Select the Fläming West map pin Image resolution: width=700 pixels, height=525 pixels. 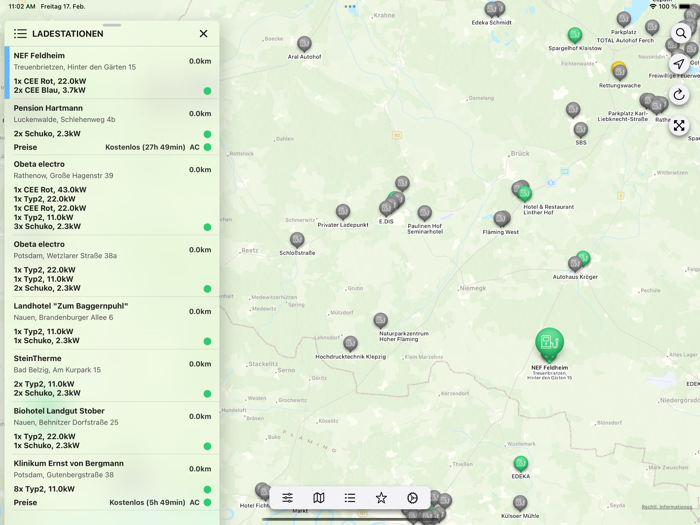tap(500, 219)
